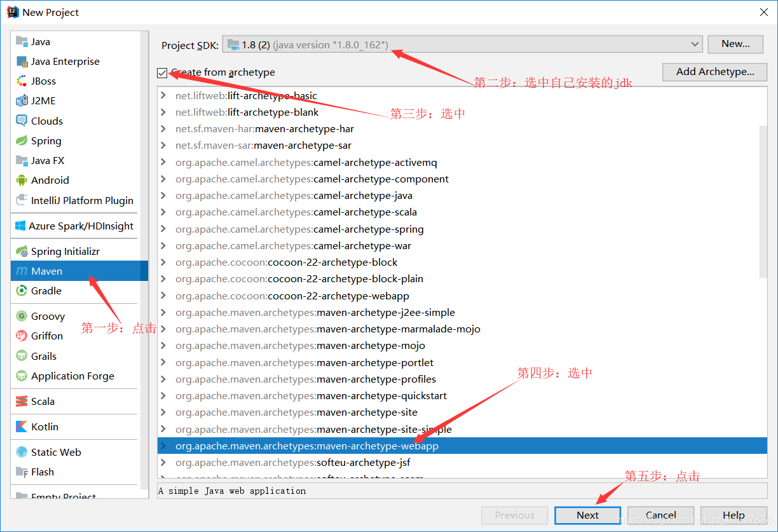Select camel-archetype-war row
778x532 pixels.
[x=458, y=246]
